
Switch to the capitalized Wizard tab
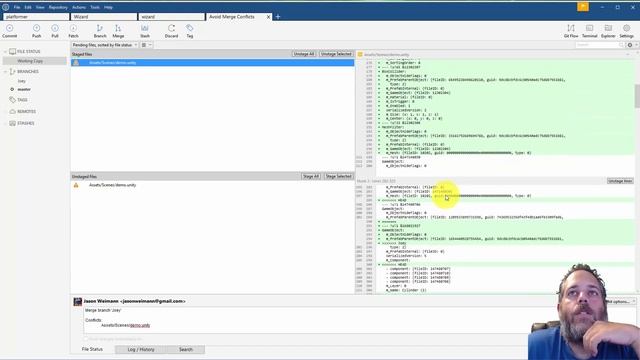[x=104, y=17]
